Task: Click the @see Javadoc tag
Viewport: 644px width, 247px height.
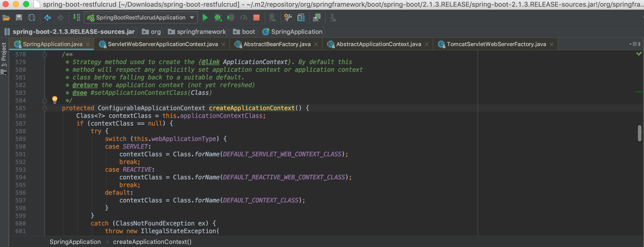Action: coord(80,93)
